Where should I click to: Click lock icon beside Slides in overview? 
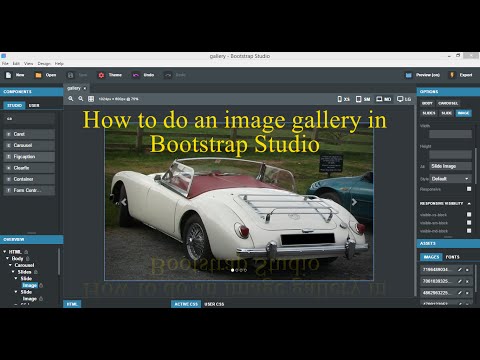tap(35, 272)
